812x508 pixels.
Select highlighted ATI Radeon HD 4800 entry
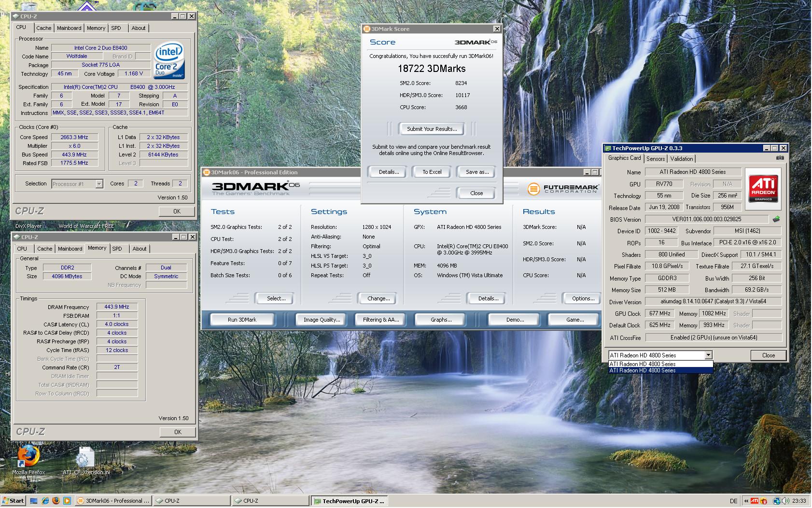[660, 370]
